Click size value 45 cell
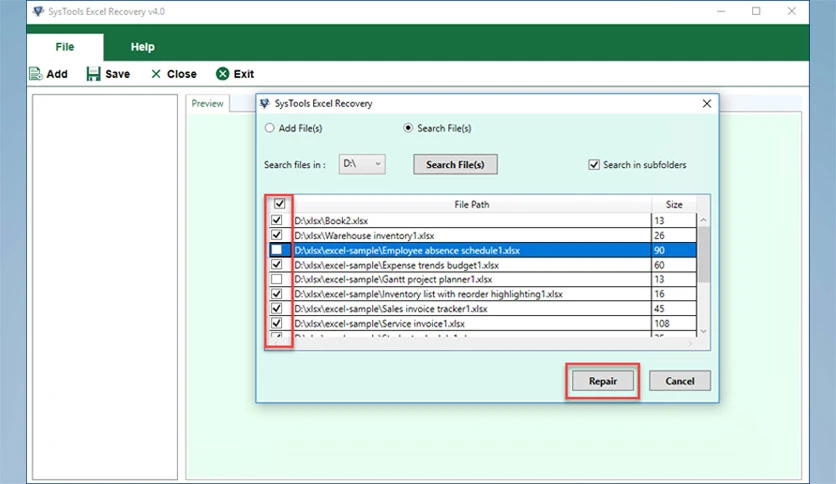Viewport: 836px width, 484px height. tap(674, 309)
